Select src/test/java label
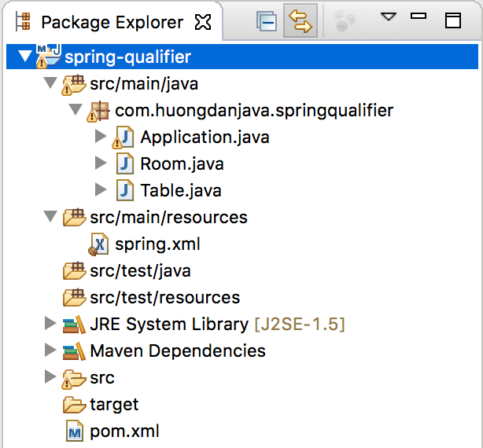Viewport: 483px width, 448px height. pyautogui.click(x=140, y=271)
